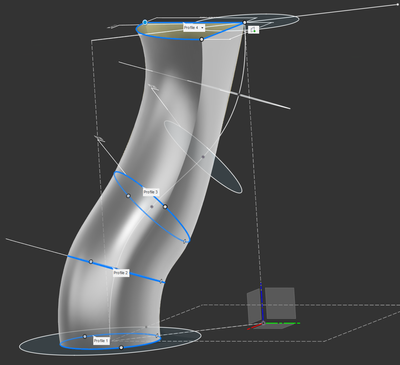The width and height of the screenshot is (400, 365).
Task: Open the Profile 4 dropdown arrow
Action: (x=202, y=28)
